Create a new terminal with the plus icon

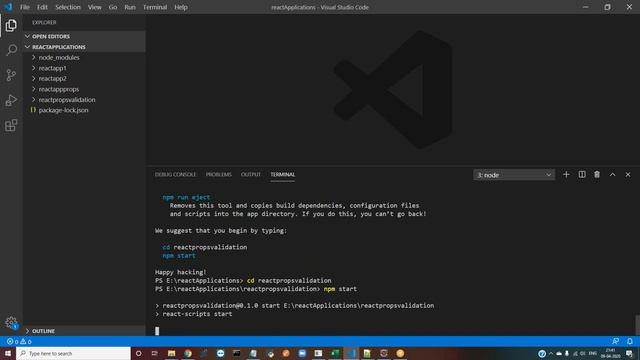pos(566,175)
